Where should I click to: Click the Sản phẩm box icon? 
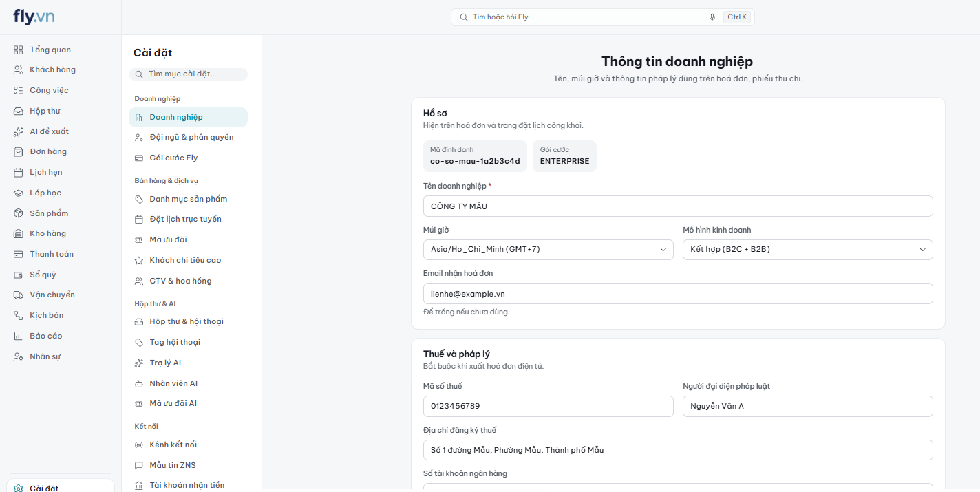click(x=19, y=213)
